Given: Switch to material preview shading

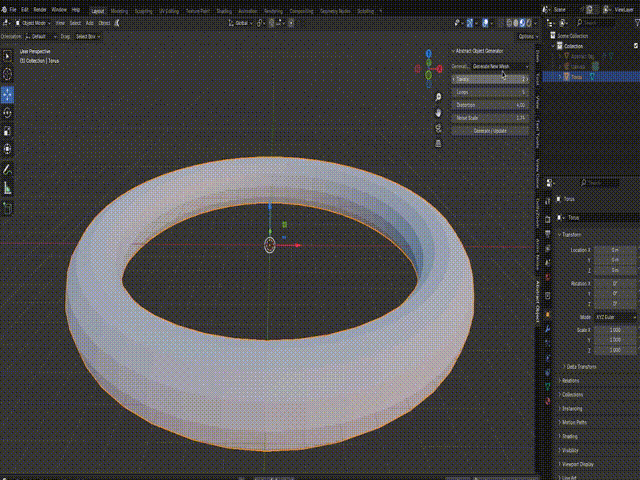Looking at the screenshot, I should click(522, 23).
